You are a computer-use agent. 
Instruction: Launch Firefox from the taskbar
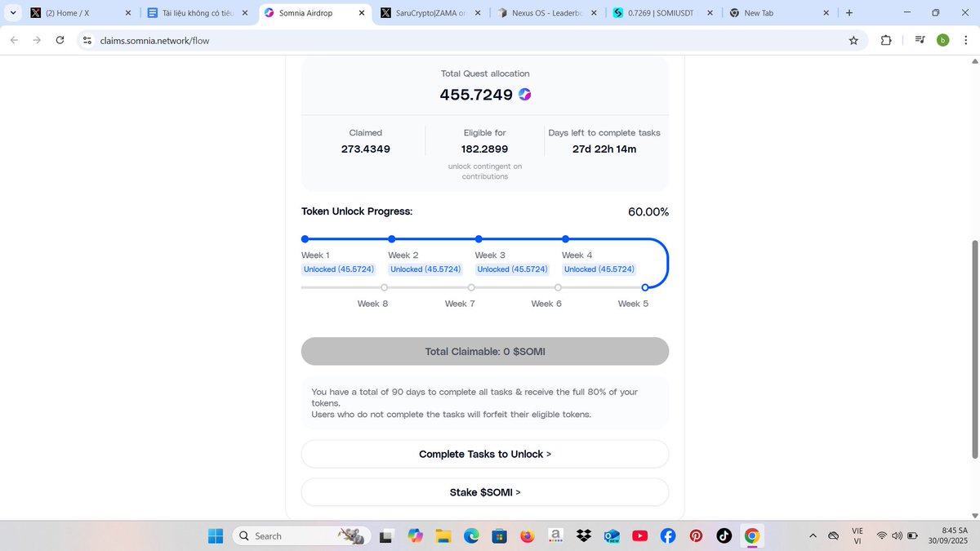[527, 535]
